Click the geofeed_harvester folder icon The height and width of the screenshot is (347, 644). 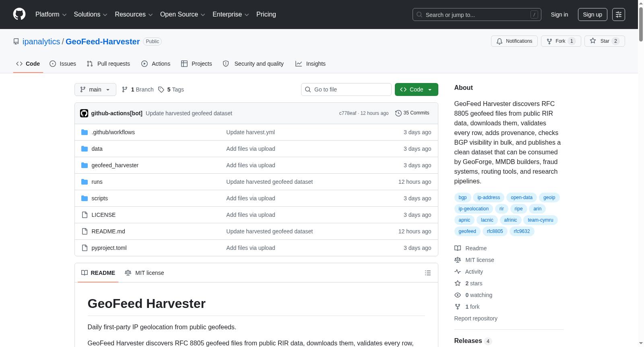click(85, 165)
